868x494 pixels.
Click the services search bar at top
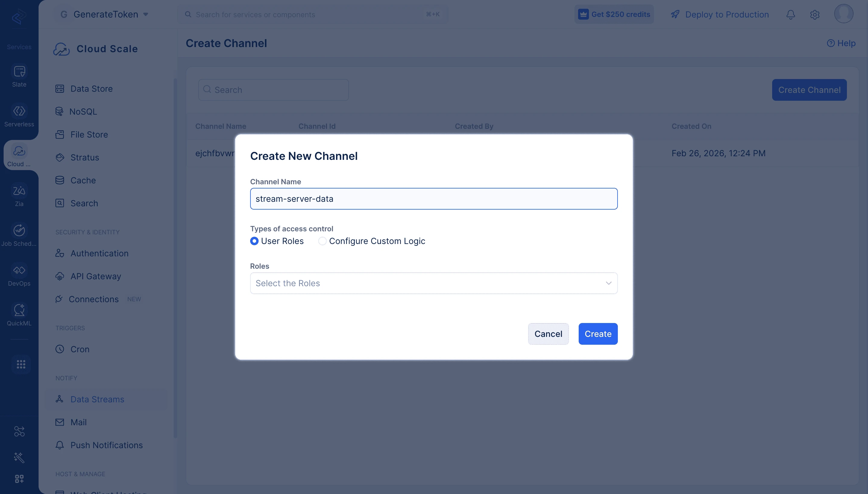coord(313,14)
